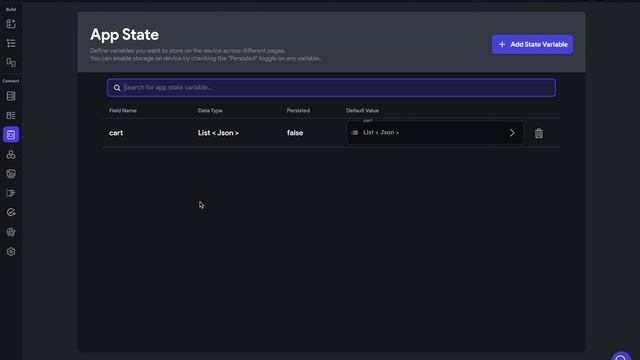Expand the cart default value chevron
Screen dimensions: 640x360
[512, 133]
